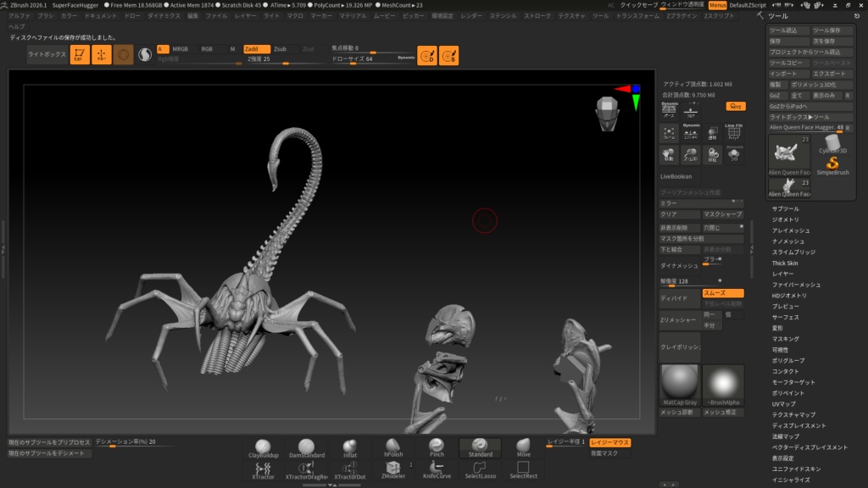This screenshot has width=868, height=488.
Task: Pick the Move brush
Action: (x=523, y=448)
